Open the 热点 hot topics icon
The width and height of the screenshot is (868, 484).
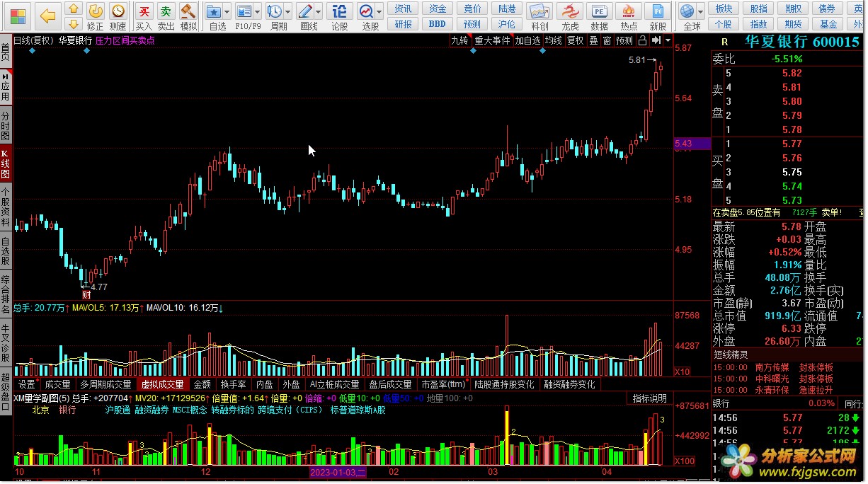629,16
